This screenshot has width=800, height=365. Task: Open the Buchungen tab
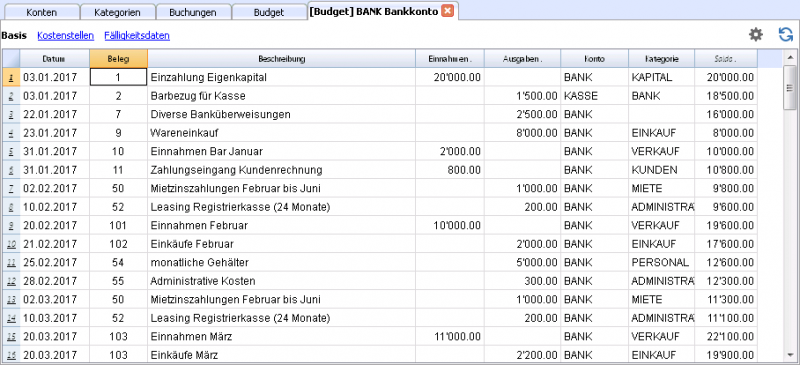(x=193, y=12)
